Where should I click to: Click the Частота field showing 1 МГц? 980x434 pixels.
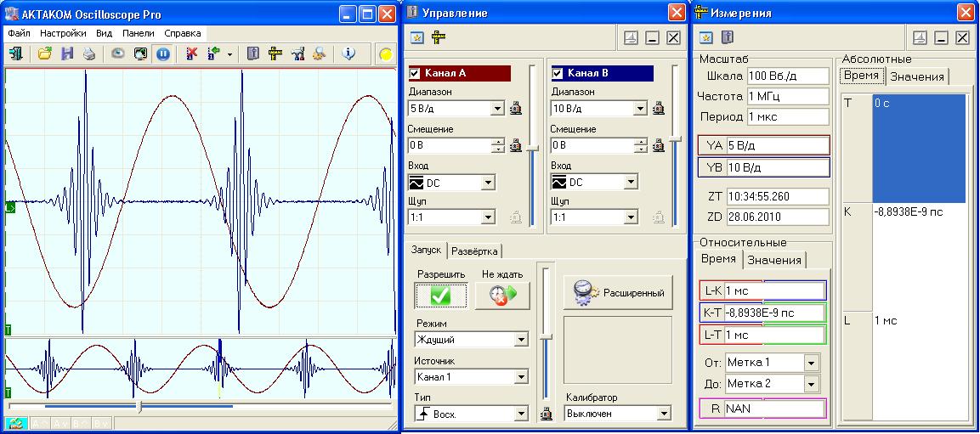pos(787,96)
